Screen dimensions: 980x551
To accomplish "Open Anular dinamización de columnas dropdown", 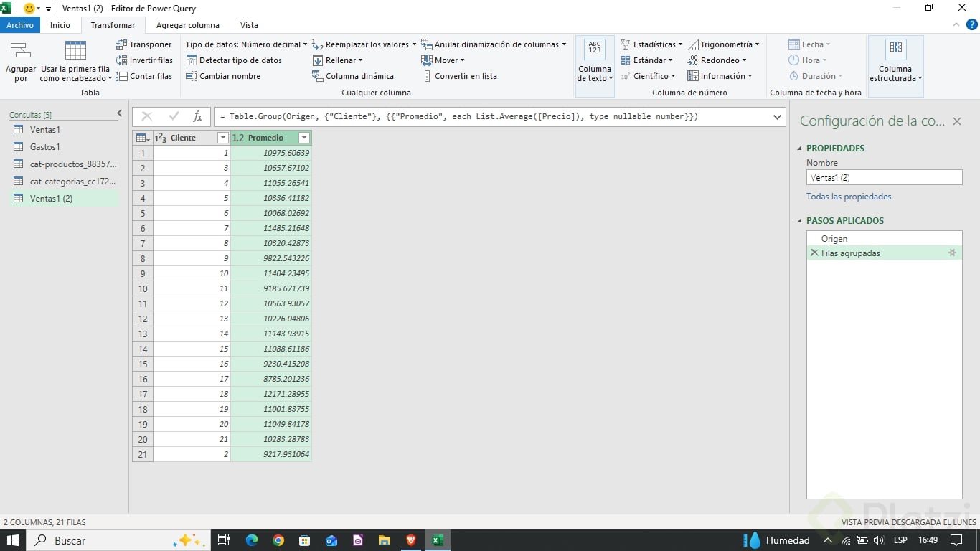I will coord(494,44).
